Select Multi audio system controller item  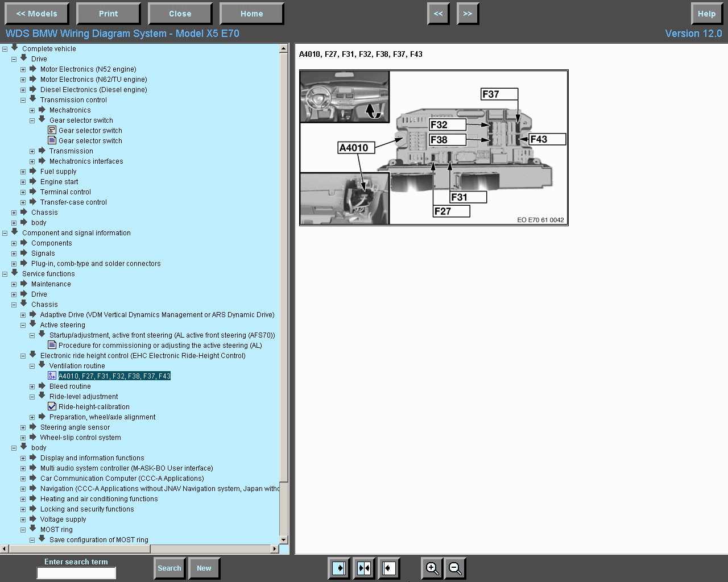click(126, 468)
